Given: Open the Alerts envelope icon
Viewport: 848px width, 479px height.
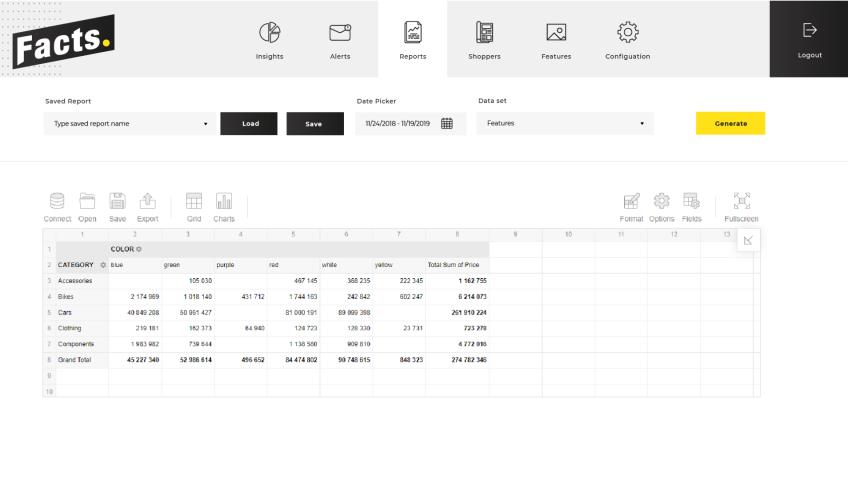Looking at the screenshot, I should 340,33.
